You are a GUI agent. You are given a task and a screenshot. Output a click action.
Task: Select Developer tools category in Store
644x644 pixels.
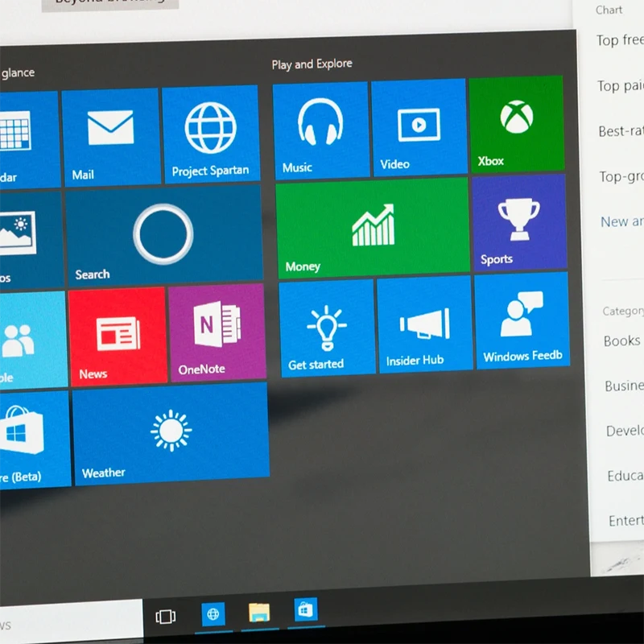coord(625,431)
